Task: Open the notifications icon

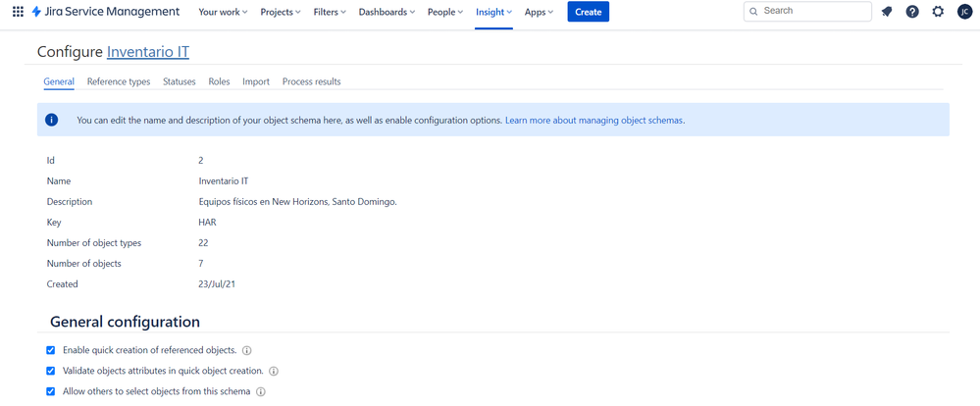Action: pyautogui.click(x=887, y=12)
